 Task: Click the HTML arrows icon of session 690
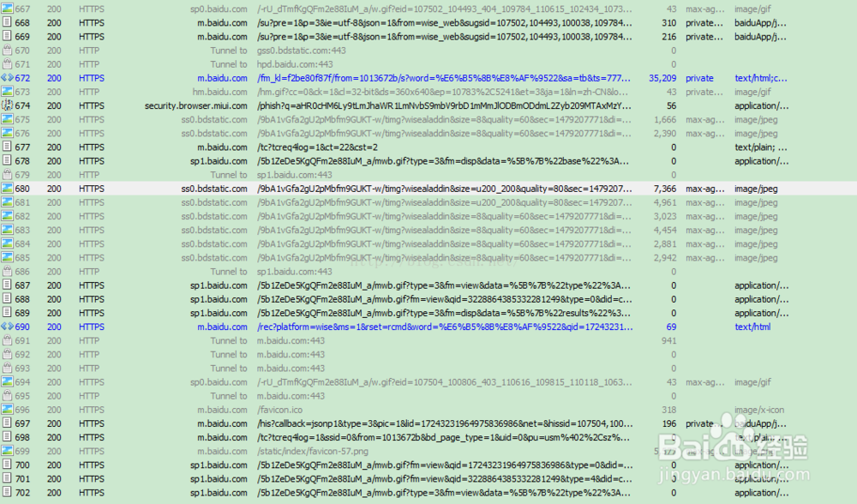[7, 327]
